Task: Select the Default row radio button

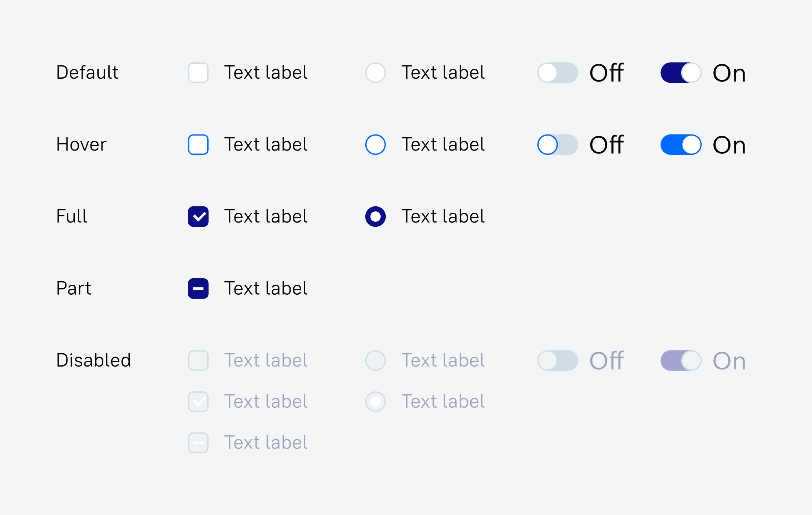Action: tap(375, 73)
